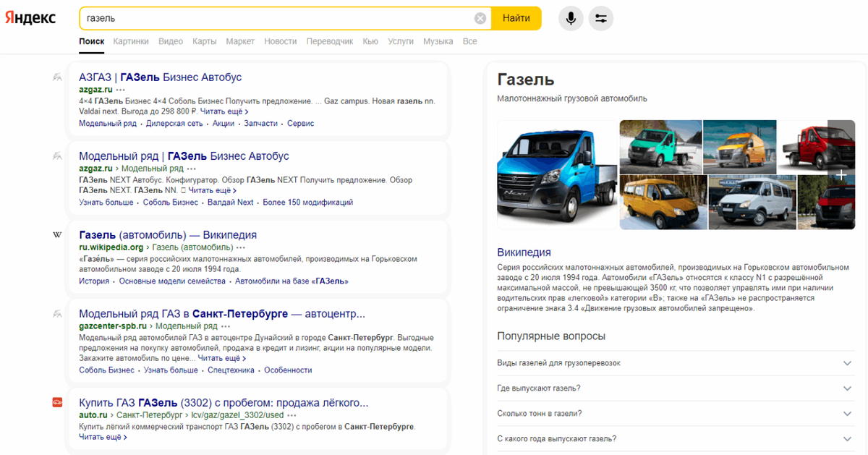Open the Карты tab
Screen dimensions: 868x455
[x=205, y=41]
